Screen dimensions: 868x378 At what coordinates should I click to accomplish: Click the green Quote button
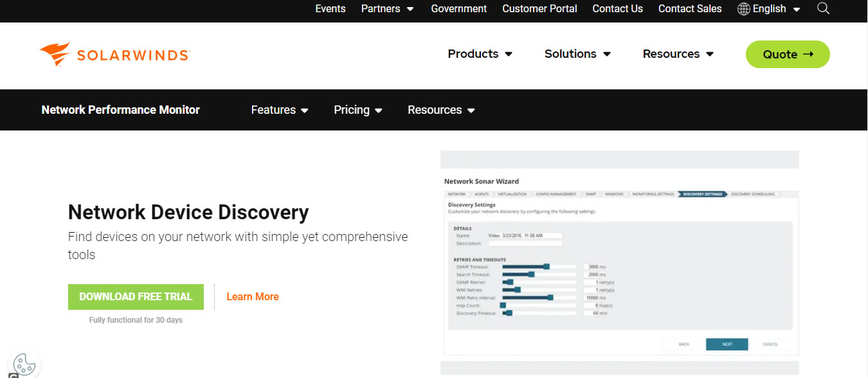(787, 54)
